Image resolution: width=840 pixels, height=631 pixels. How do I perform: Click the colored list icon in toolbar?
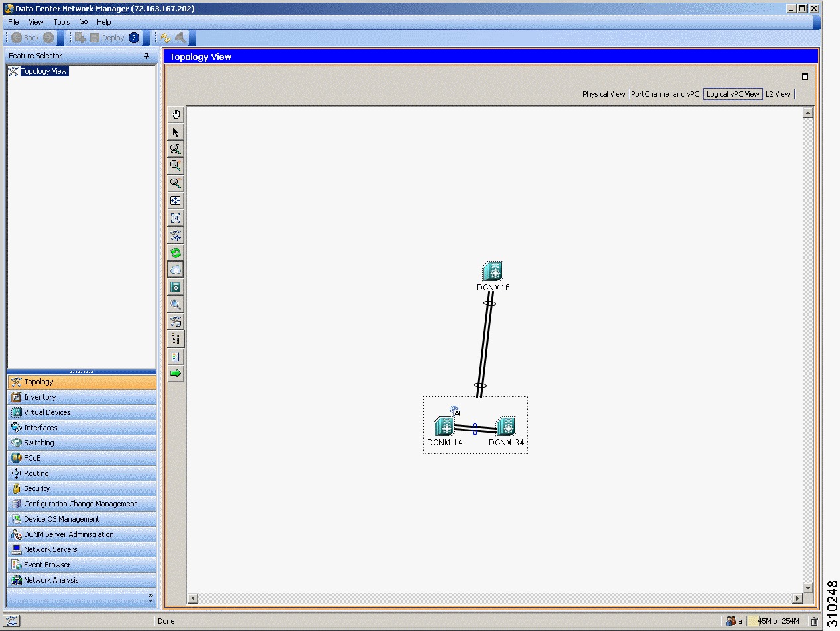click(x=176, y=357)
